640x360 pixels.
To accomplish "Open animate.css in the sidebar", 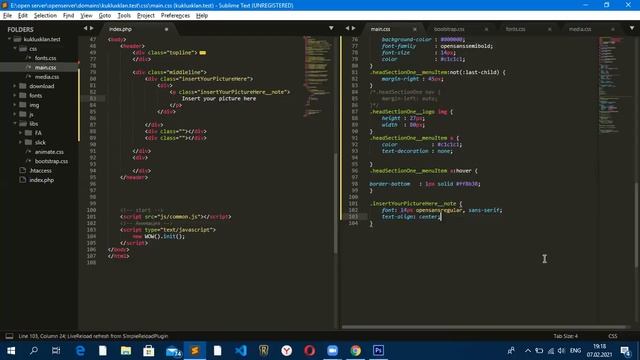I will coord(49,152).
